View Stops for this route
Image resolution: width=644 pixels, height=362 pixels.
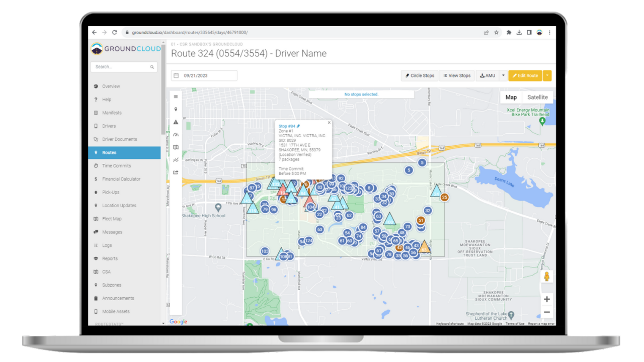pyautogui.click(x=457, y=75)
